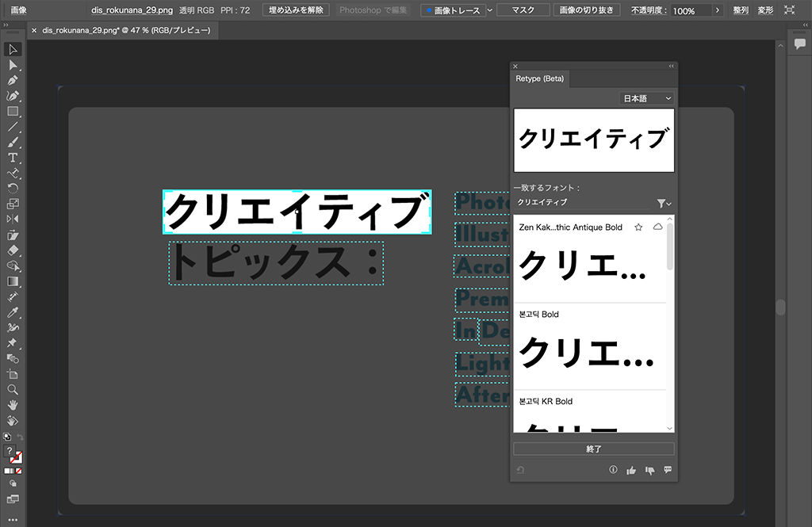Expand the 画像トレース options arrow

[489, 10]
